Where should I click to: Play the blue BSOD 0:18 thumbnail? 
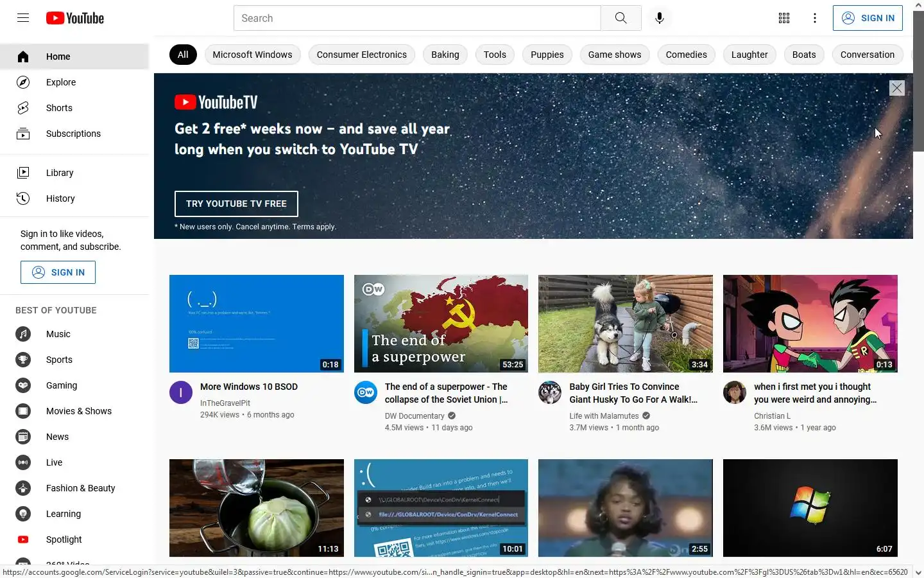tap(257, 324)
